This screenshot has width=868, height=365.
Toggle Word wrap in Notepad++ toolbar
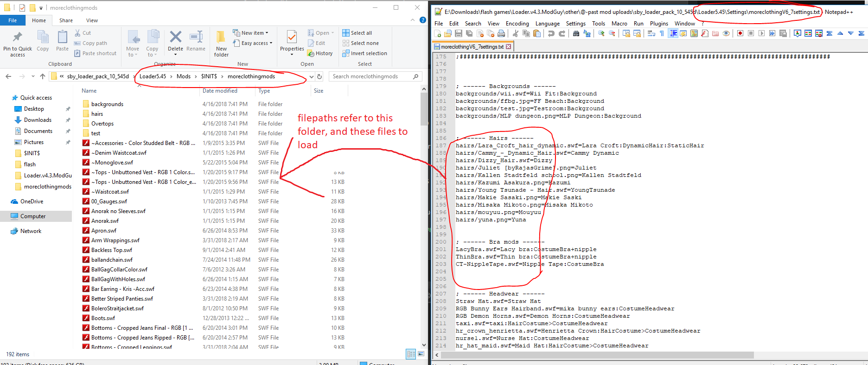651,33
